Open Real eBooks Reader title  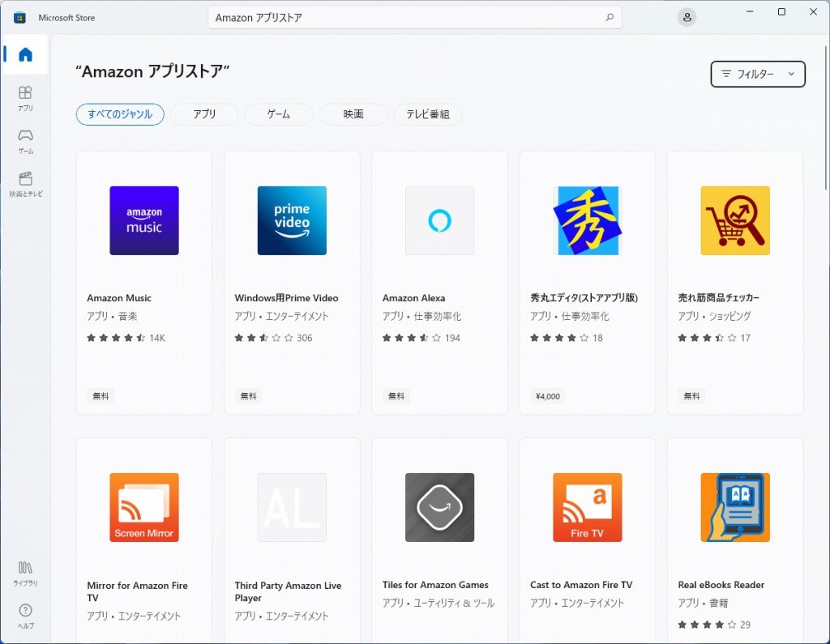coord(721,585)
